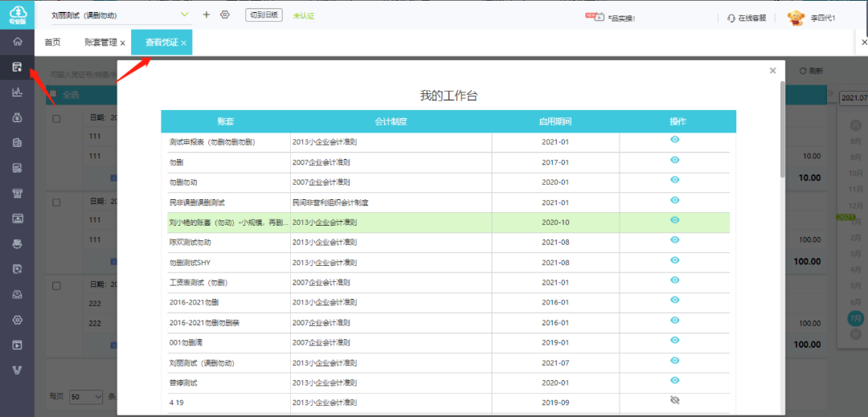Screen dimensions: 868x417
Task: Click the voucher search input field
Action: pyautogui.click(x=83, y=74)
